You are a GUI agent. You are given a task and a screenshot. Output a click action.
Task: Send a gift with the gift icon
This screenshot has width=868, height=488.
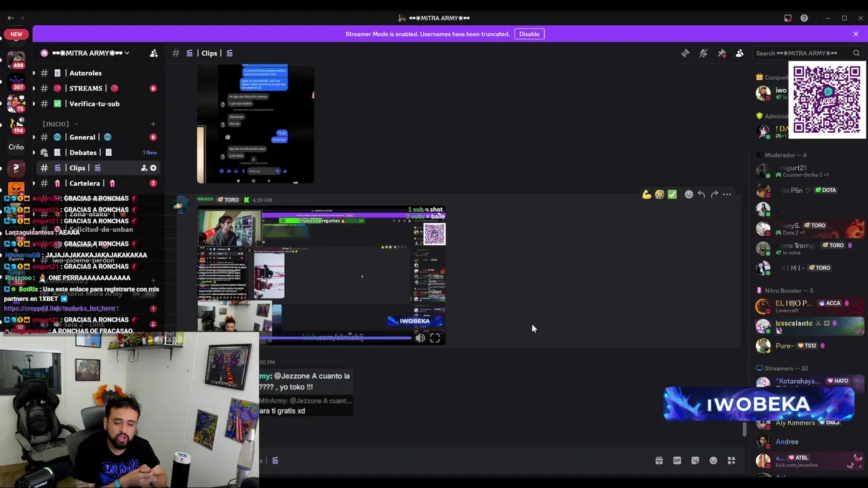click(659, 461)
